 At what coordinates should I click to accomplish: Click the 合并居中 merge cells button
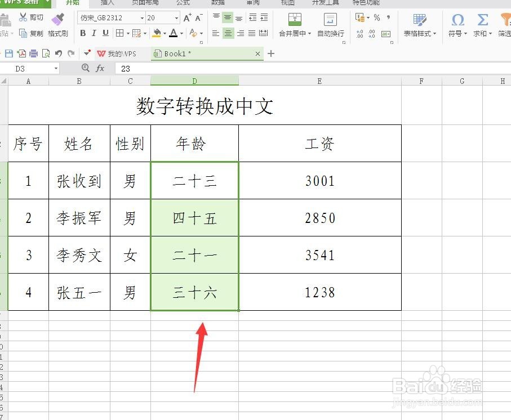295,25
